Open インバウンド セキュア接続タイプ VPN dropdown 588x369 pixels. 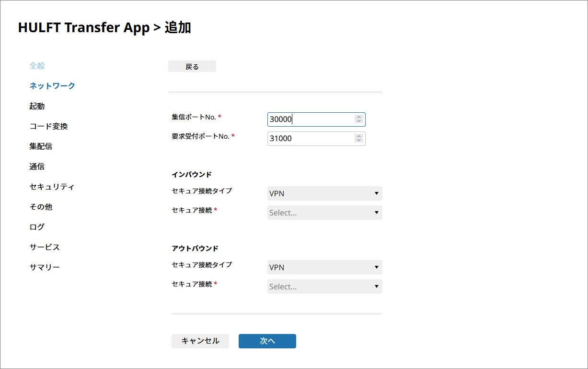tap(324, 193)
